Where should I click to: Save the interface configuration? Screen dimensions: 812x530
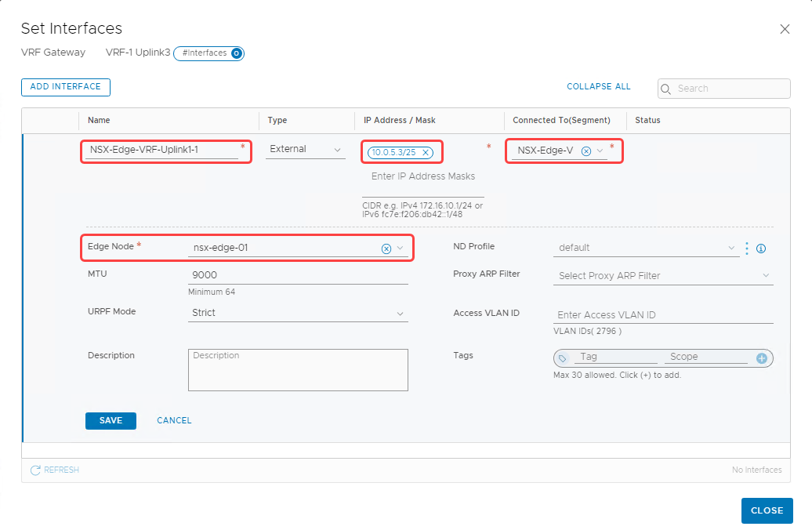point(111,421)
